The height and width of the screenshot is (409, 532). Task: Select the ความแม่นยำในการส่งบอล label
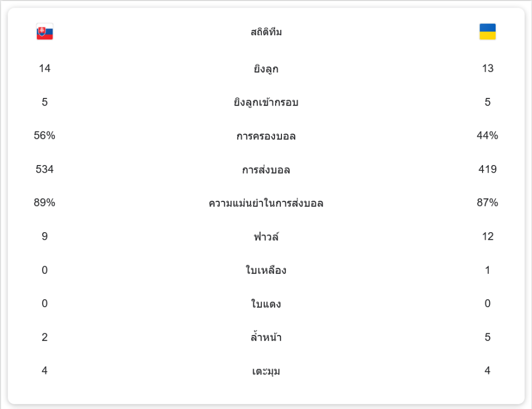coord(266,203)
